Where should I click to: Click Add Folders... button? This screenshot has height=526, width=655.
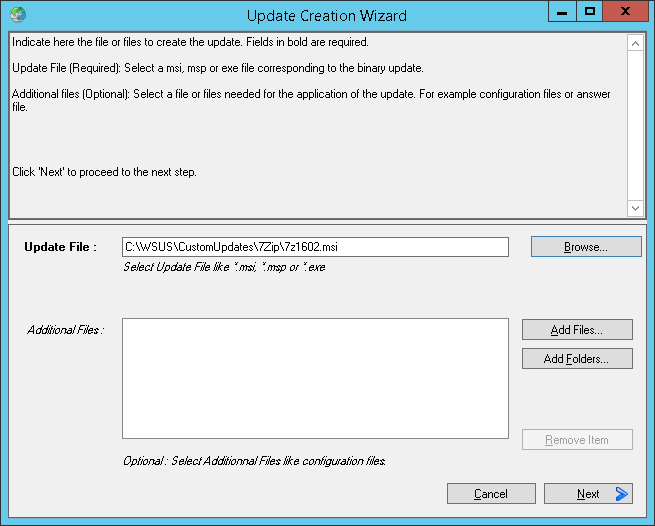point(577,358)
